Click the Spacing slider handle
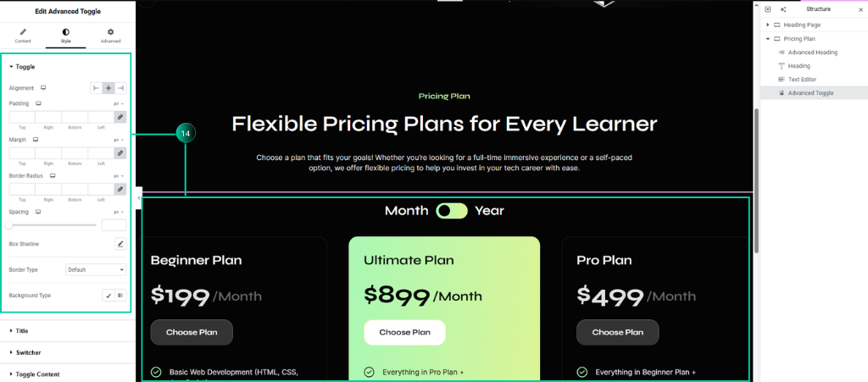 [x=8, y=225]
